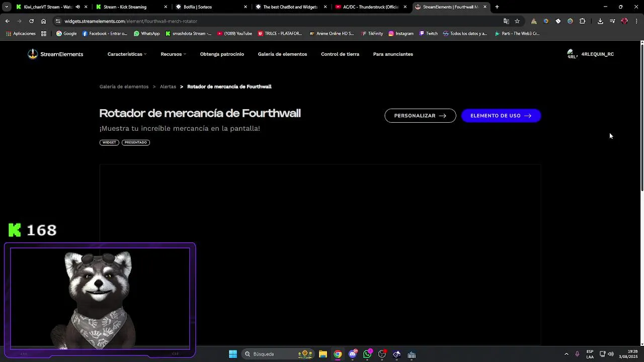Screen dimensions: 644x362
Task: Open the TRILCE bookmark
Action: pos(280,34)
